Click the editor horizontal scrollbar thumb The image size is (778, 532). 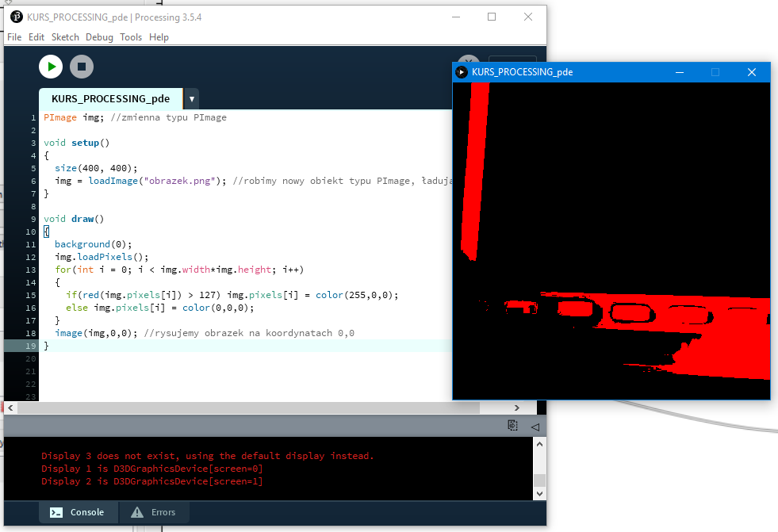coord(248,408)
